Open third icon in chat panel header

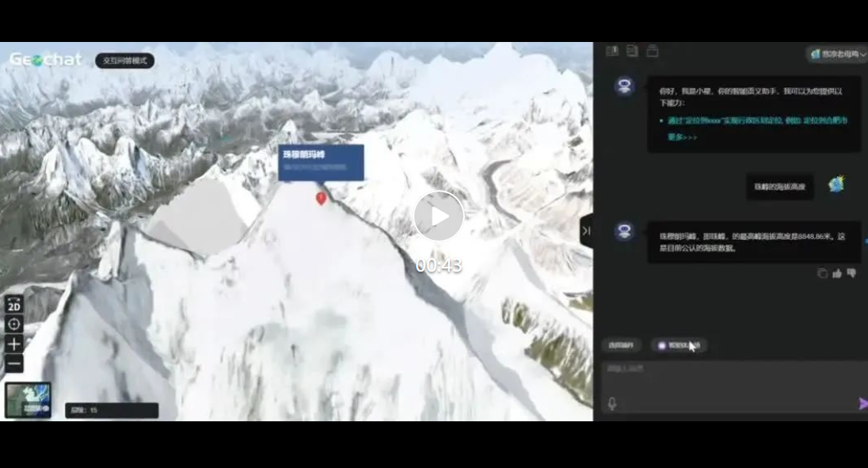coord(653,51)
